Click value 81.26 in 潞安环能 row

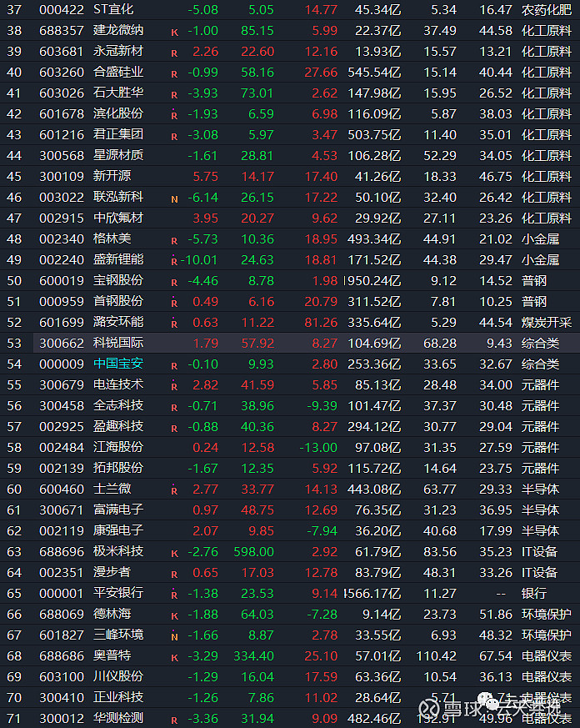(321, 323)
